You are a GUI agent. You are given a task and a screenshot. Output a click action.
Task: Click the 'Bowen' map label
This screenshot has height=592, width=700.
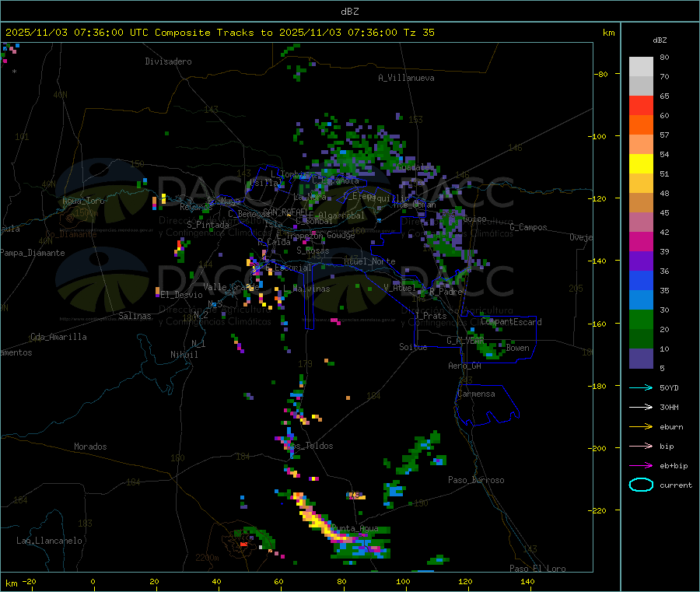pyautogui.click(x=517, y=348)
